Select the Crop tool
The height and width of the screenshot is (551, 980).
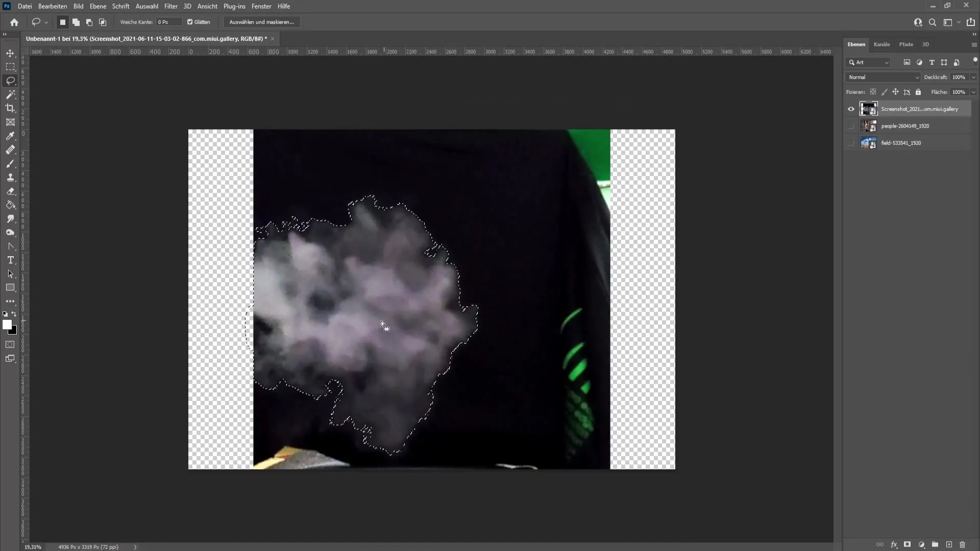(10, 108)
